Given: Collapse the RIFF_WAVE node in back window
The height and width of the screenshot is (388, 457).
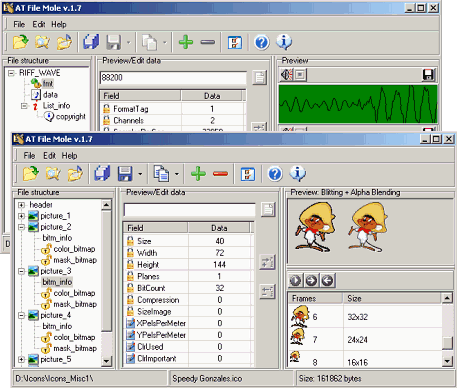Looking at the screenshot, I should 12,73.
